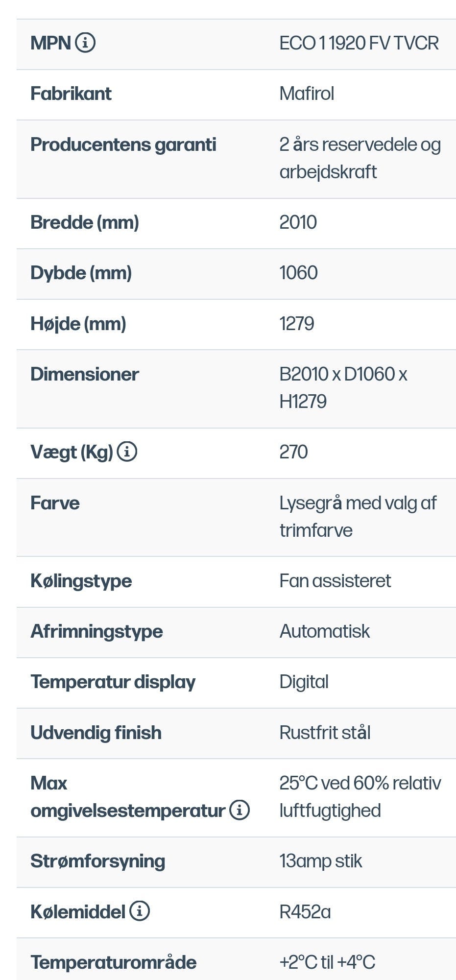Click the info icon next to Kølemiddel

click(140, 911)
